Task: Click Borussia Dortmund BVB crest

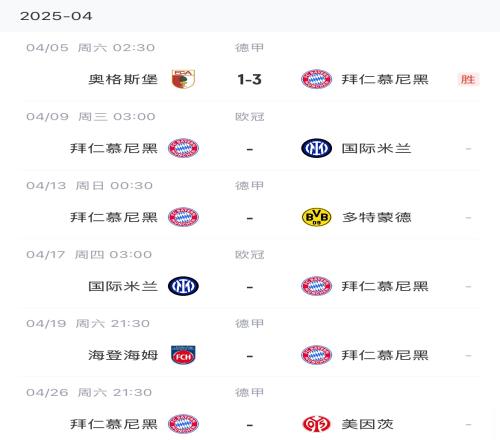Action: point(316,217)
